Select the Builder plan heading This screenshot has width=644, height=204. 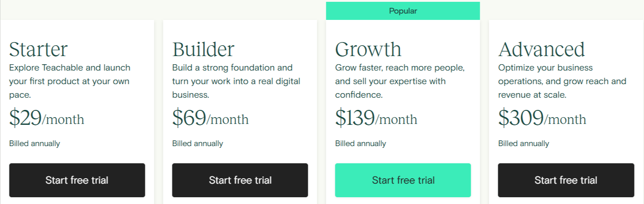pyautogui.click(x=203, y=49)
